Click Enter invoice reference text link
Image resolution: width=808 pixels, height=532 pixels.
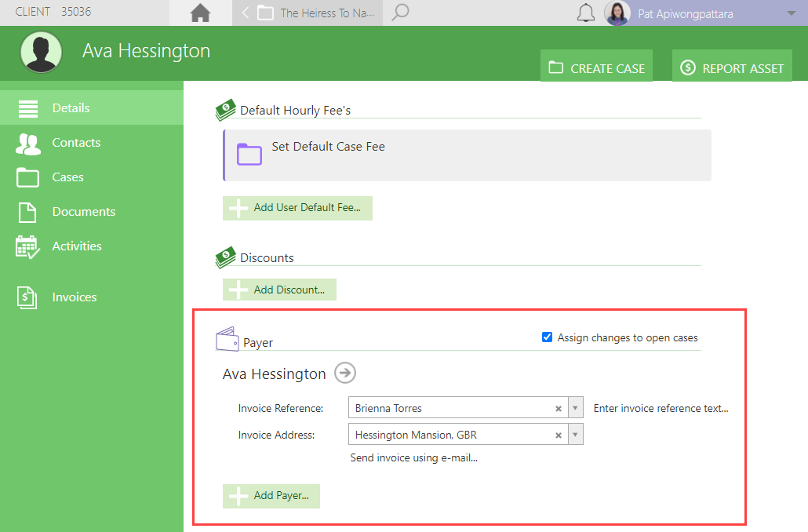[x=661, y=408]
